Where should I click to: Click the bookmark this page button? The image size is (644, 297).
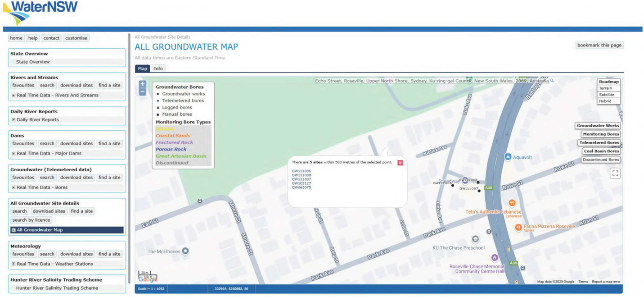click(599, 45)
